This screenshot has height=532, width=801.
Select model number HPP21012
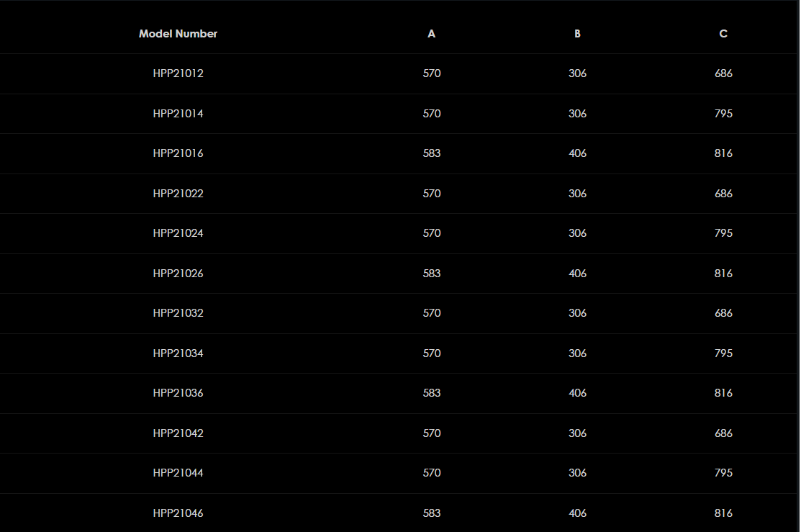coord(178,73)
